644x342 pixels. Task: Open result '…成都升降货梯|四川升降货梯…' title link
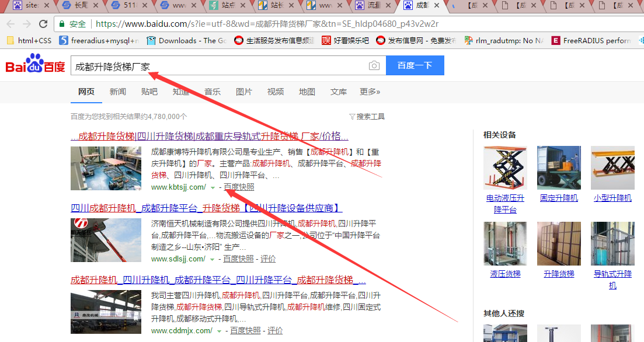[210, 137]
